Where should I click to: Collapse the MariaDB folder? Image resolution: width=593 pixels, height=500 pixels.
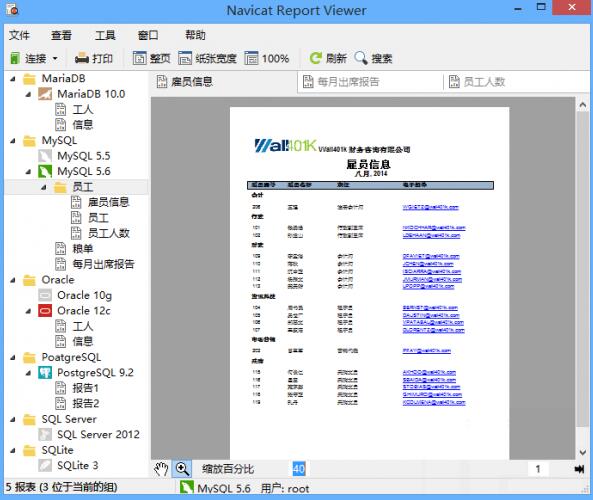13,79
